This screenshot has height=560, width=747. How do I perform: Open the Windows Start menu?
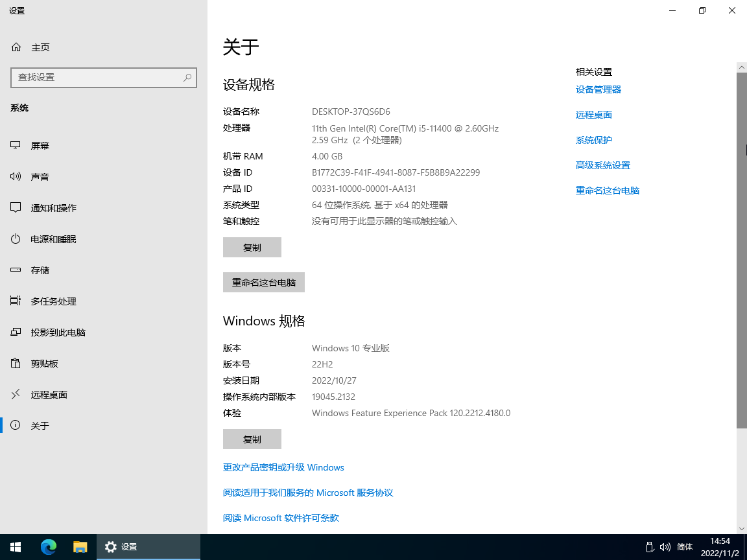pos(16,546)
